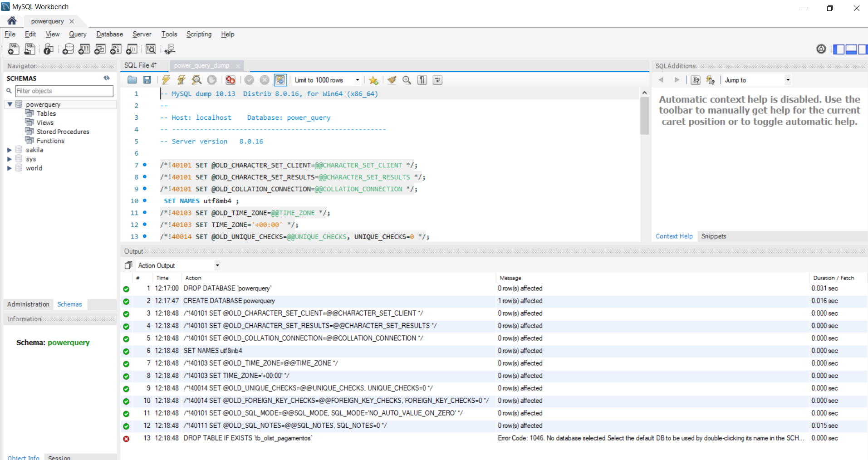Viewport: 868px width, 460px height.
Task: Open the Database menu
Action: pos(109,34)
